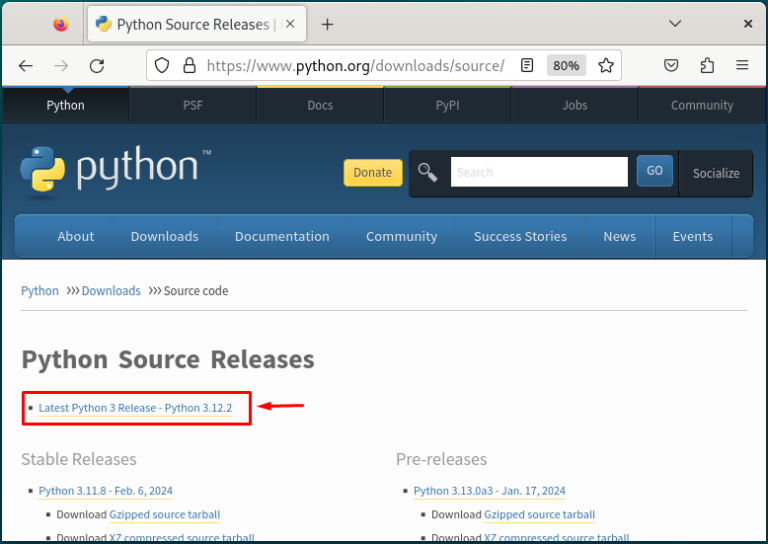
Task: Open the list all tabs chevron
Action: pos(675,24)
